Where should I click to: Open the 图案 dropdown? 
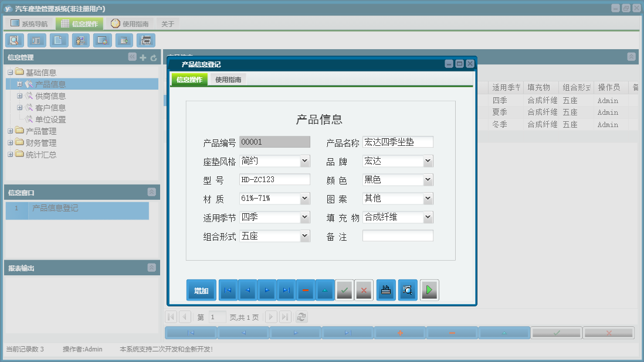pyautogui.click(x=428, y=199)
